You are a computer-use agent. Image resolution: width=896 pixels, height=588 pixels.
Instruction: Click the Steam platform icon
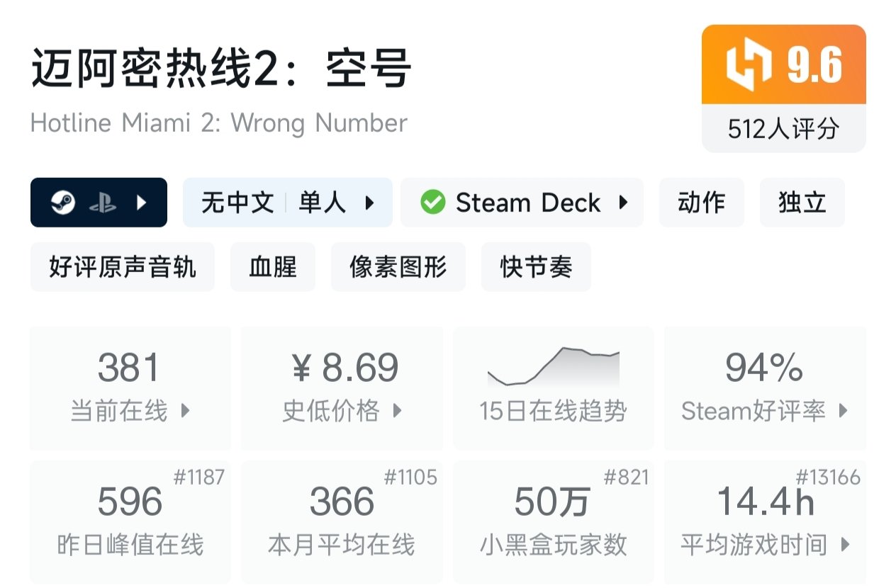[x=62, y=203]
